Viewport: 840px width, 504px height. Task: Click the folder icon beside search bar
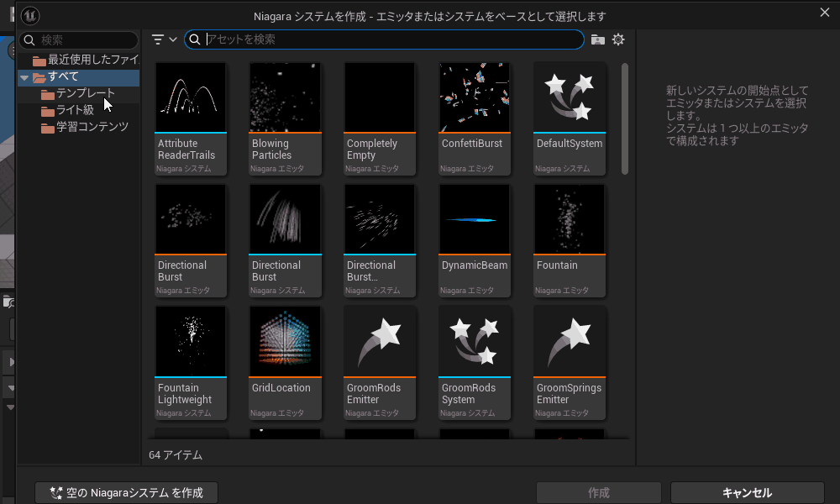pyautogui.click(x=597, y=39)
